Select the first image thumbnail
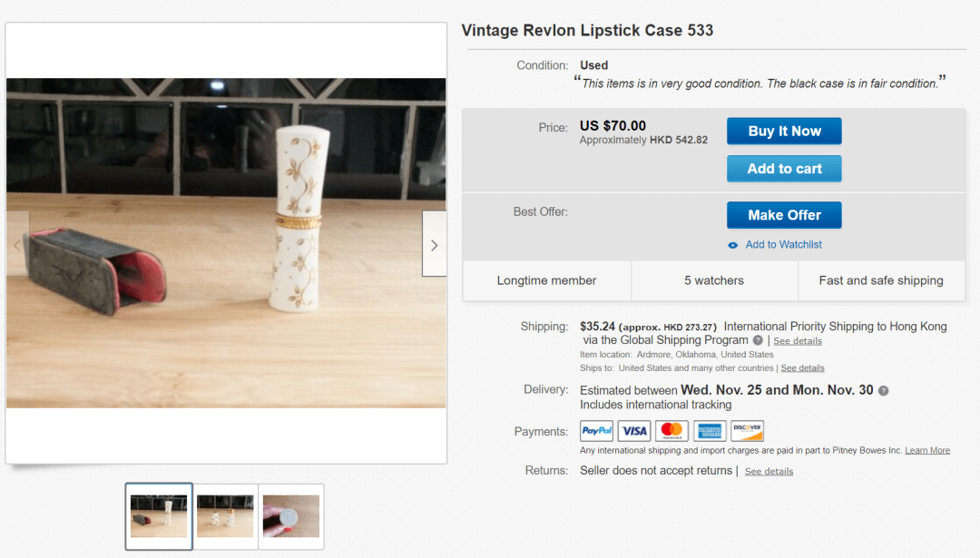The image size is (980, 558). pyautogui.click(x=159, y=515)
